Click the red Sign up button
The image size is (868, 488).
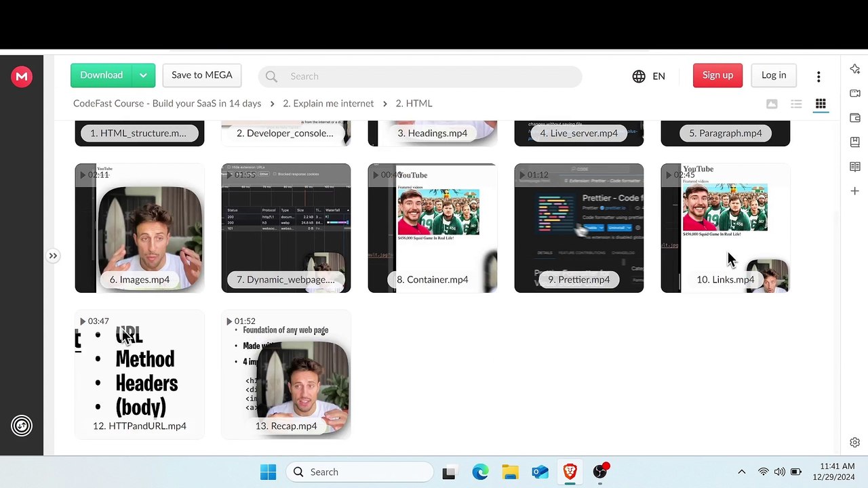717,75
